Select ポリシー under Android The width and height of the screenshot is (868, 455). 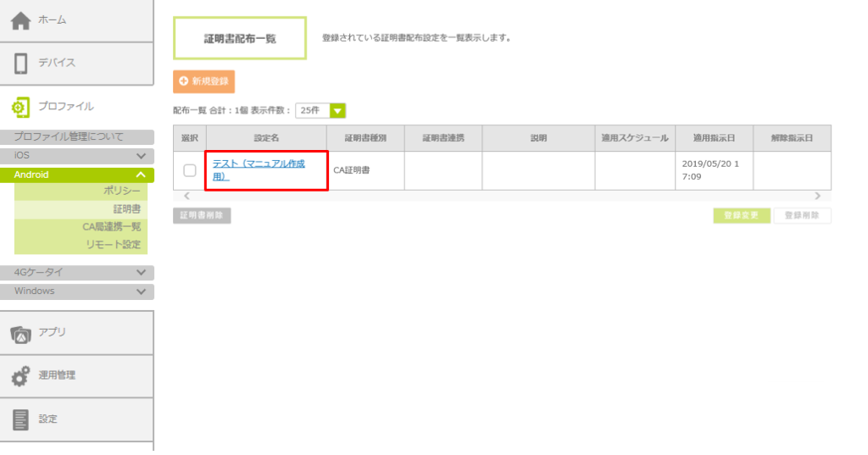pos(123,191)
